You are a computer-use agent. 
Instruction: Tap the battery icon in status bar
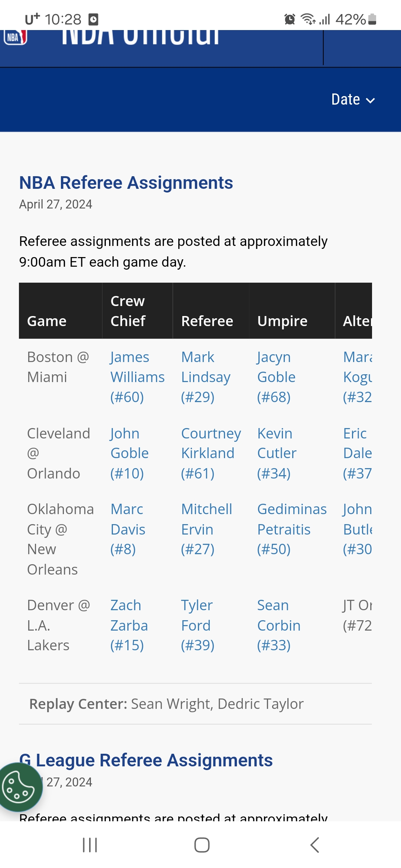pyautogui.click(x=372, y=19)
